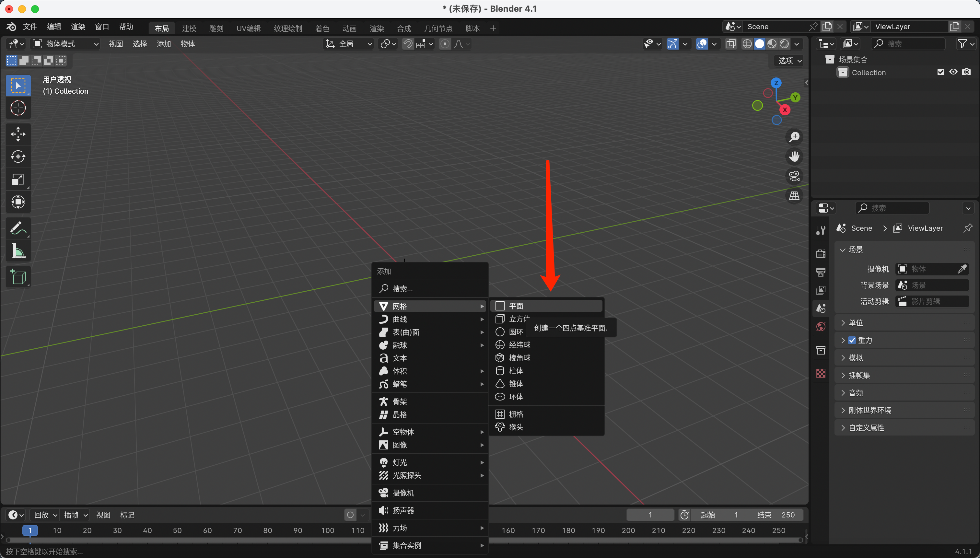Screen dimensions: 980x558
Task: Choose the Add Cube tool
Action: (x=18, y=277)
